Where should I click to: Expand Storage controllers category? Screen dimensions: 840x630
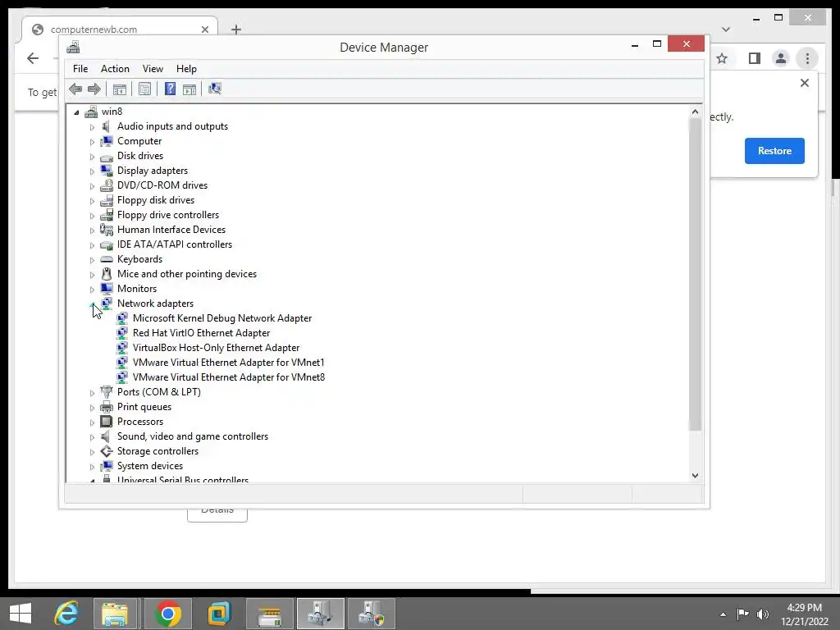92,452
